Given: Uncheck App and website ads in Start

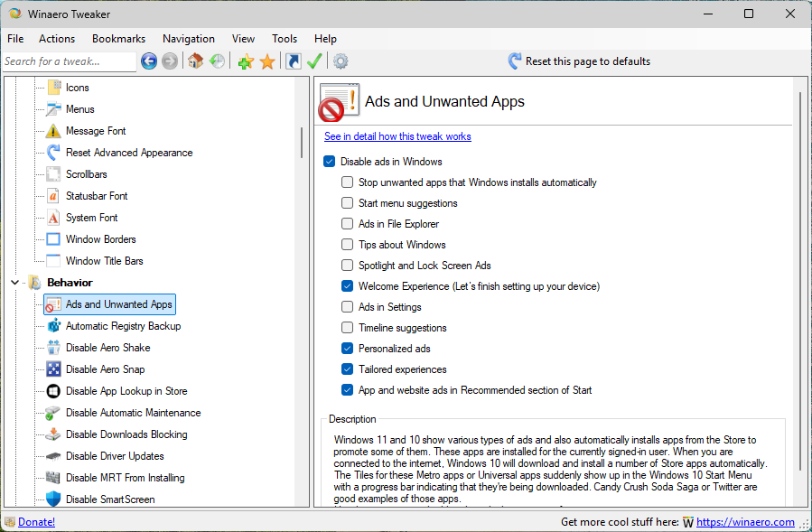Looking at the screenshot, I should point(347,389).
